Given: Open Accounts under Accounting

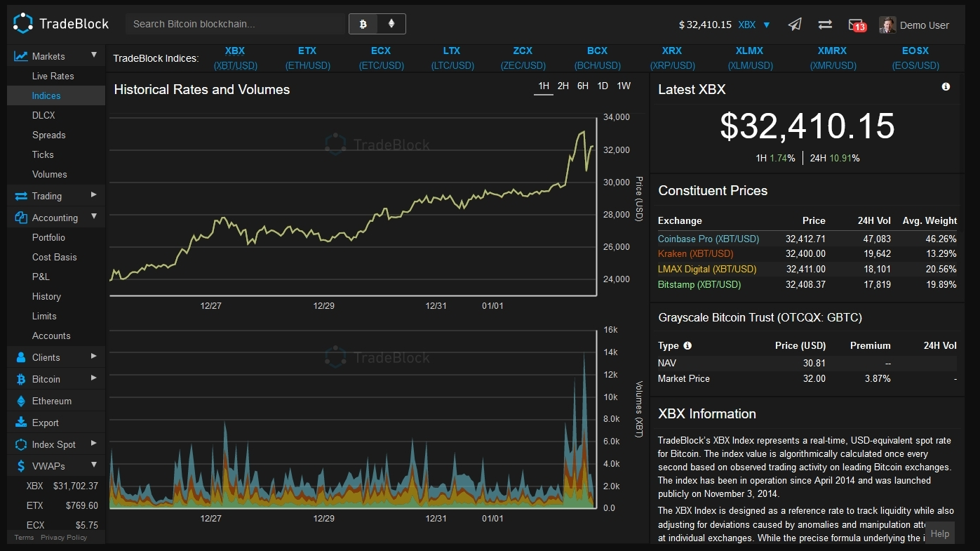Looking at the screenshot, I should [x=51, y=336].
